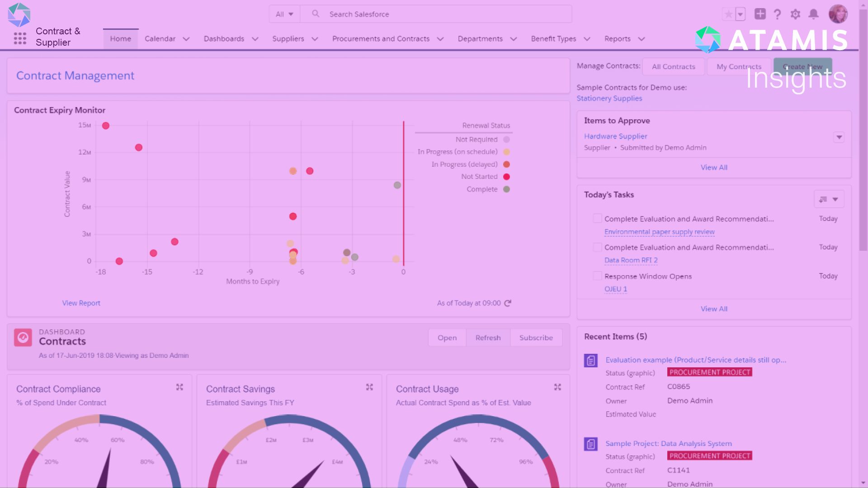Open the Calendar tab
The width and height of the screenshot is (868, 488).
160,39
